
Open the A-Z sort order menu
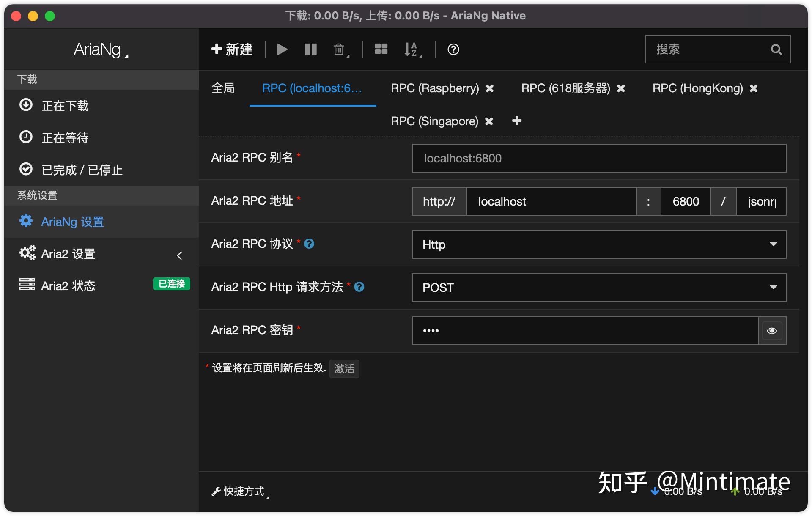click(413, 49)
